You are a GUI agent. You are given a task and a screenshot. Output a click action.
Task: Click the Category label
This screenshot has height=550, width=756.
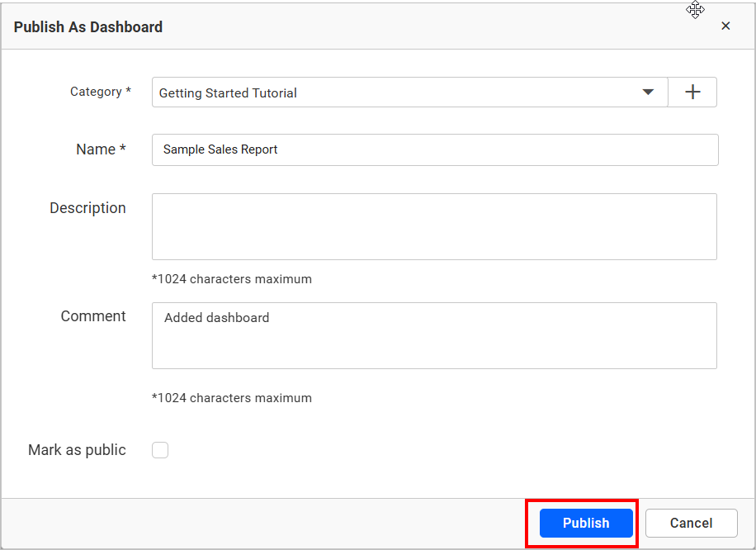click(101, 92)
